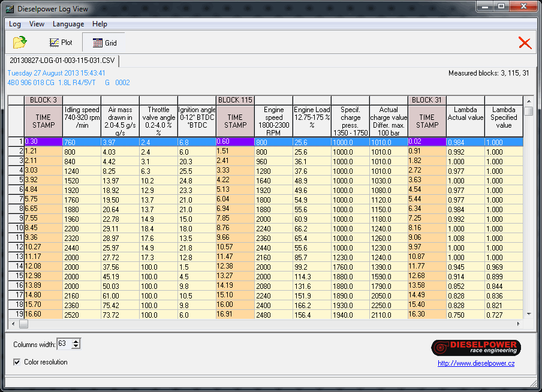Select row number 19 header
The height and width of the screenshot is (392, 542).
(x=16, y=315)
